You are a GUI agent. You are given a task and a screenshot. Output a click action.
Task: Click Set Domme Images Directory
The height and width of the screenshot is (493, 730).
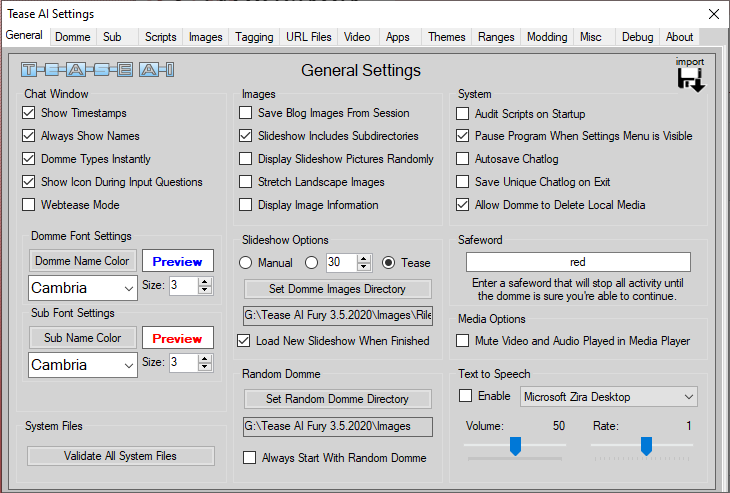coord(338,289)
